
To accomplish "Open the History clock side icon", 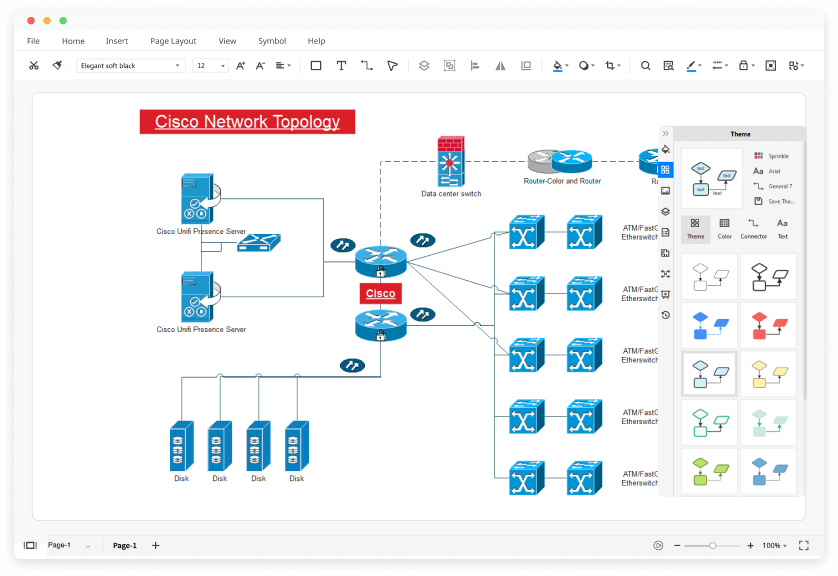I will tap(665, 315).
